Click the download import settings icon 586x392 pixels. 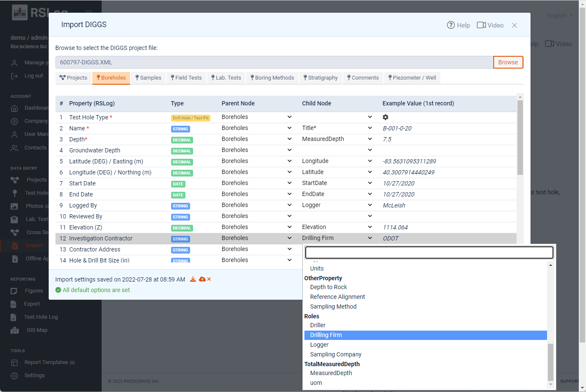coord(193,279)
